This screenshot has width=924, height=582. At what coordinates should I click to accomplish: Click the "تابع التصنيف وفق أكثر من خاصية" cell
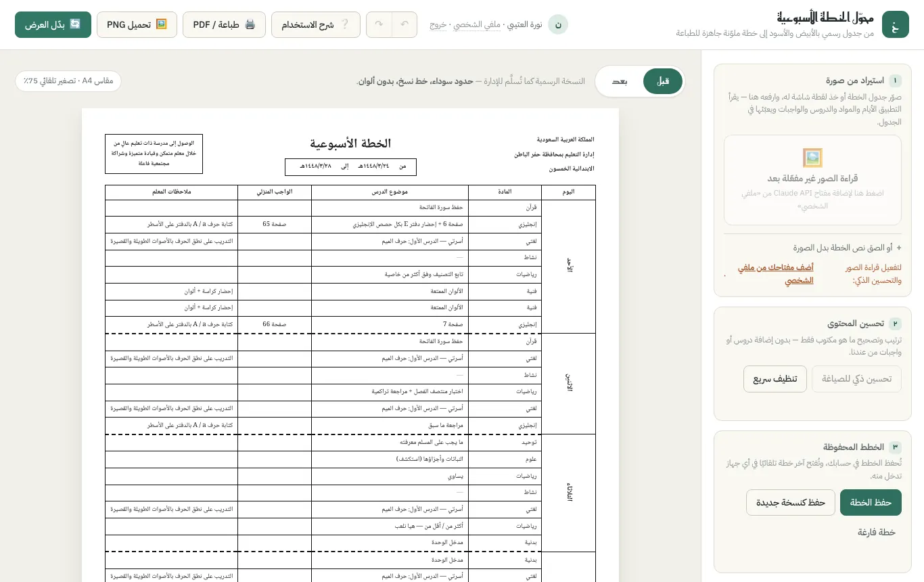point(390,275)
